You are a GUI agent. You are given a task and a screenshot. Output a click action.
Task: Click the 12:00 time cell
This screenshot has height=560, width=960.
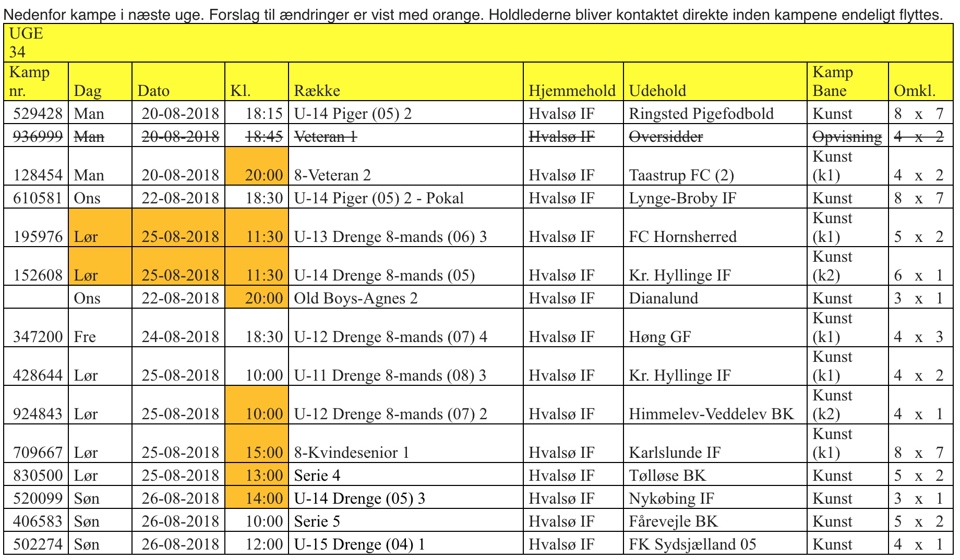(x=257, y=543)
